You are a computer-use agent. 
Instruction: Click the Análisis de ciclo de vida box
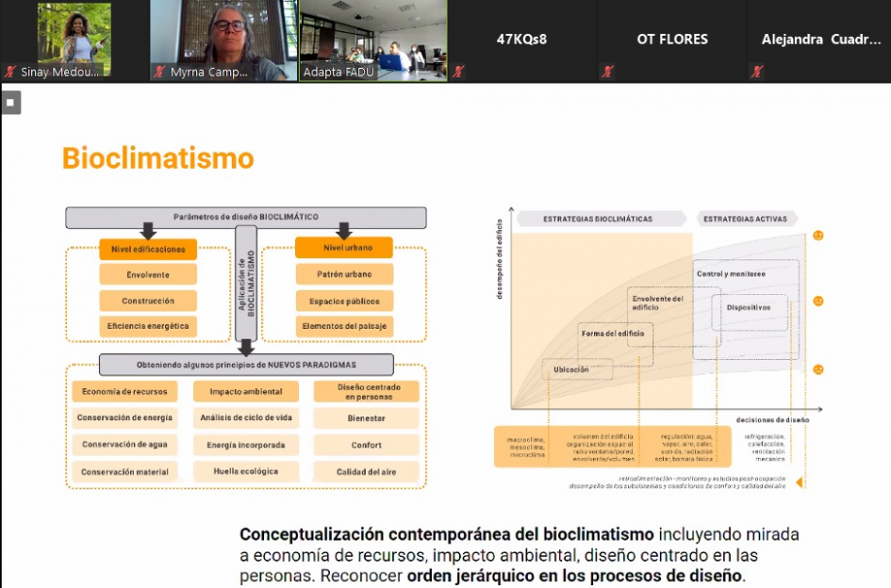point(245,417)
